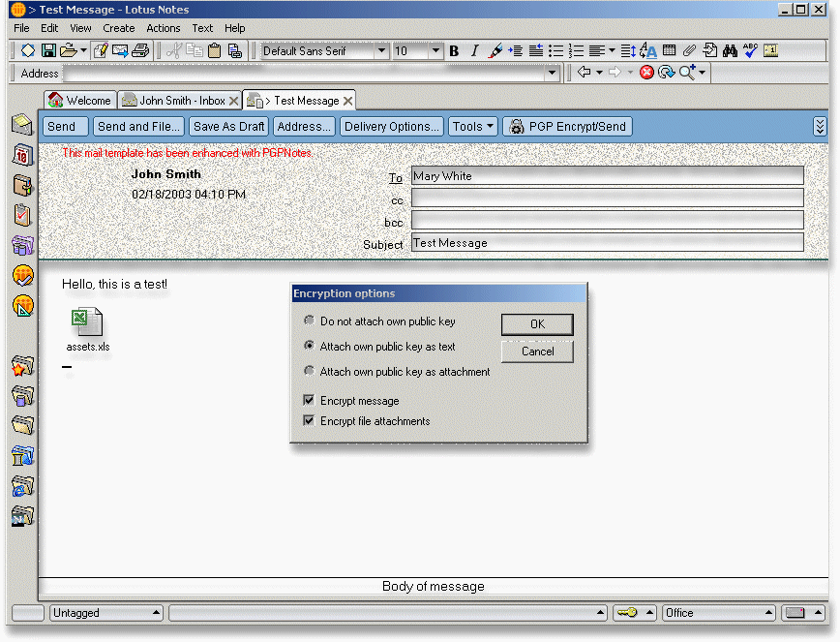840x642 pixels.
Task: Open the Edit menu
Action: (49, 28)
